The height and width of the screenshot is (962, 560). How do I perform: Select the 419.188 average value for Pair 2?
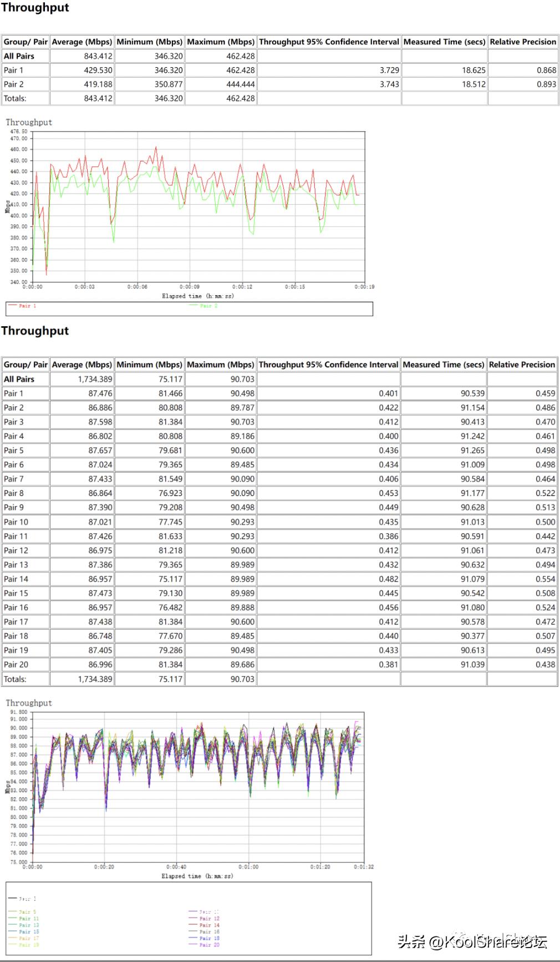(x=98, y=84)
